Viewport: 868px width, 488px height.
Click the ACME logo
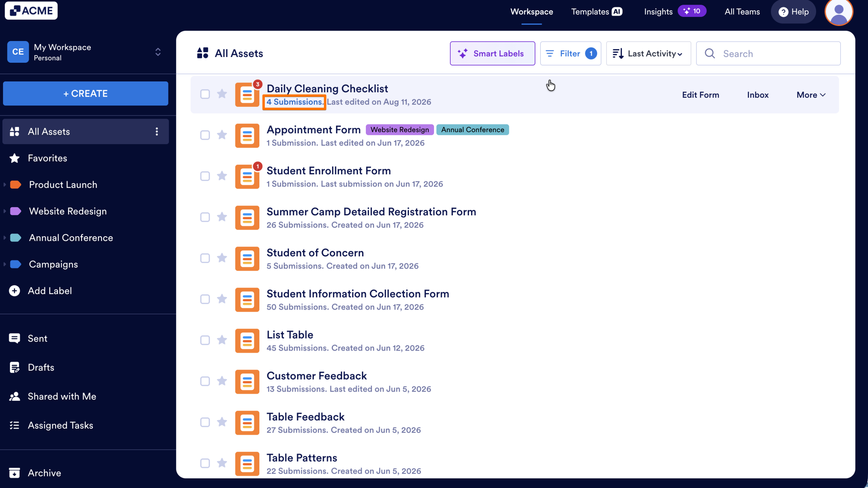pos(31,11)
